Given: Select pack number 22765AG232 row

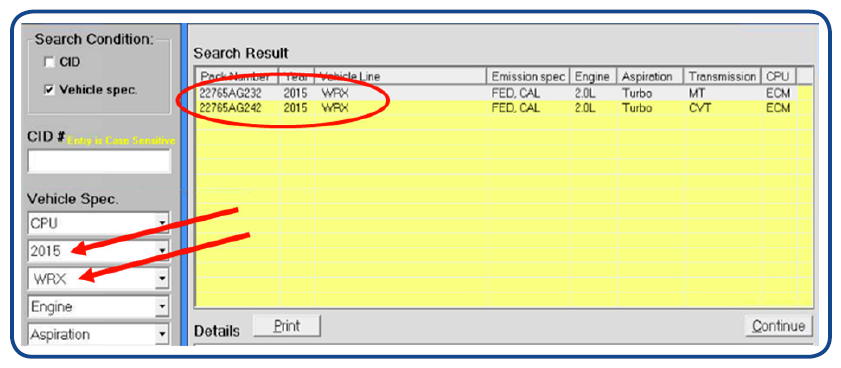Looking at the screenshot, I should 503,93.
